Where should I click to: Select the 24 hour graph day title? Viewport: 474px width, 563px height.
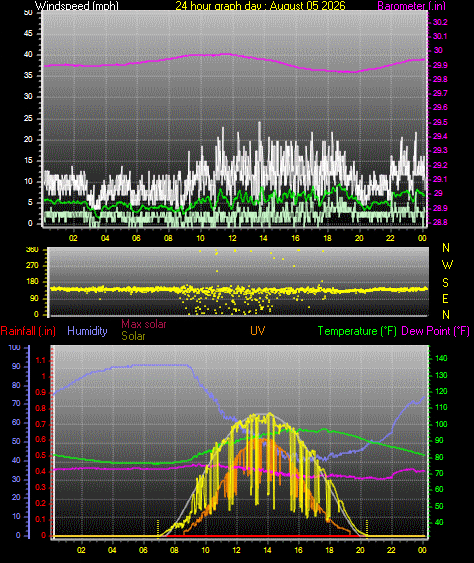(260, 5)
